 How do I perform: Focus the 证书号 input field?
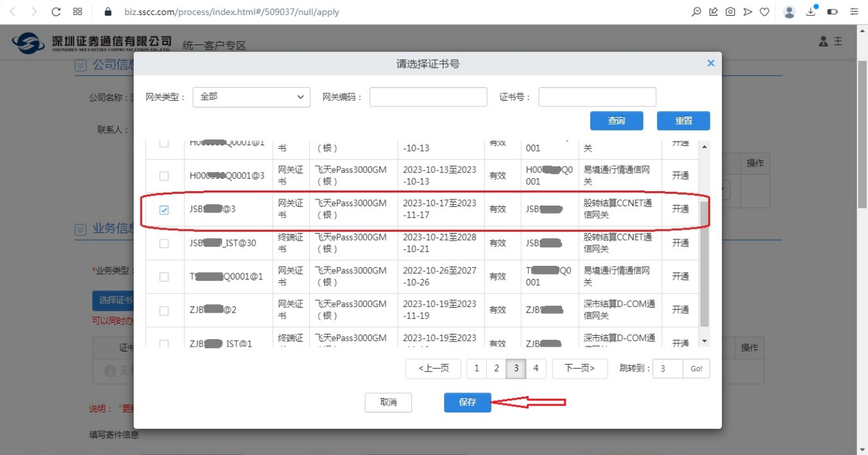tap(596, 97)
